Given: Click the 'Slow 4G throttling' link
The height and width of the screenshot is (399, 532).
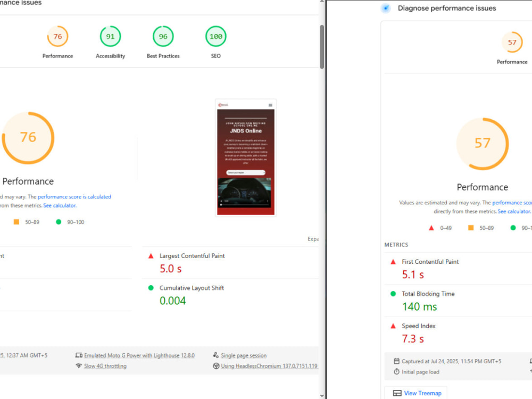Looking at the screenshot, I should [x=105, y=366].
